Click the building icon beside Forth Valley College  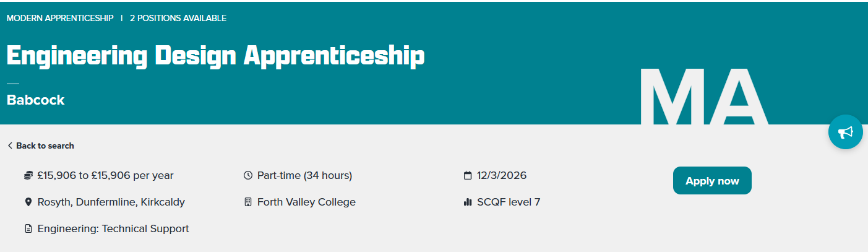(248, 202)
